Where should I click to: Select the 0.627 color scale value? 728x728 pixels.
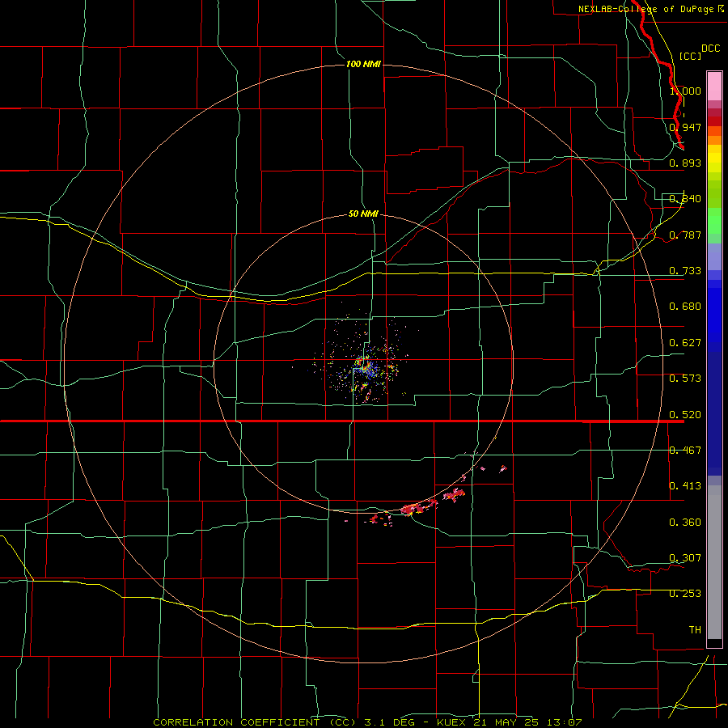pyautogui.click(x=685, y=343)
